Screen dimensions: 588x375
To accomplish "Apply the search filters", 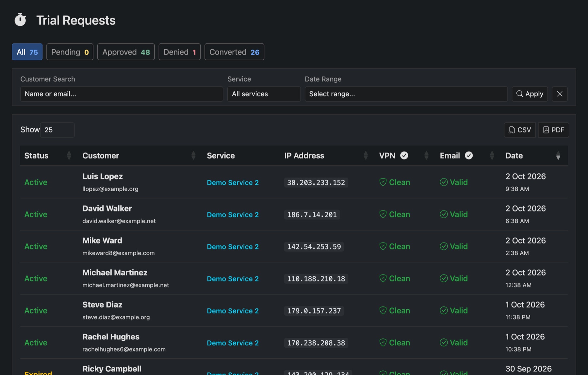I will tap(530, 94).
